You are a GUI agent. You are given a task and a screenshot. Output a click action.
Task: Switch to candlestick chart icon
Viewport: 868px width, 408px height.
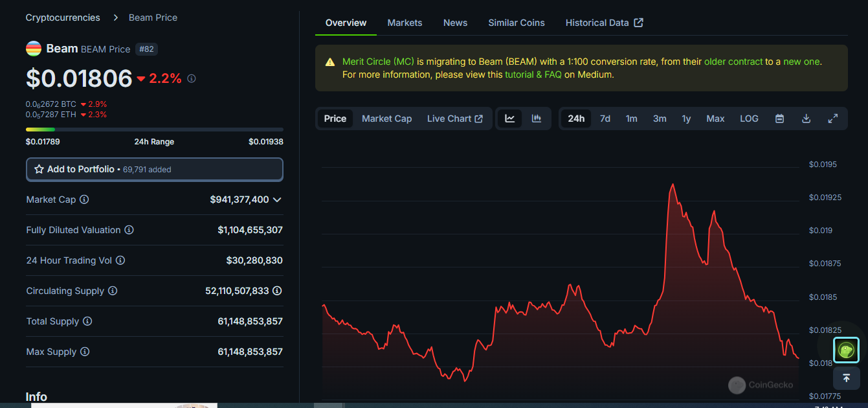click(536, 119)
